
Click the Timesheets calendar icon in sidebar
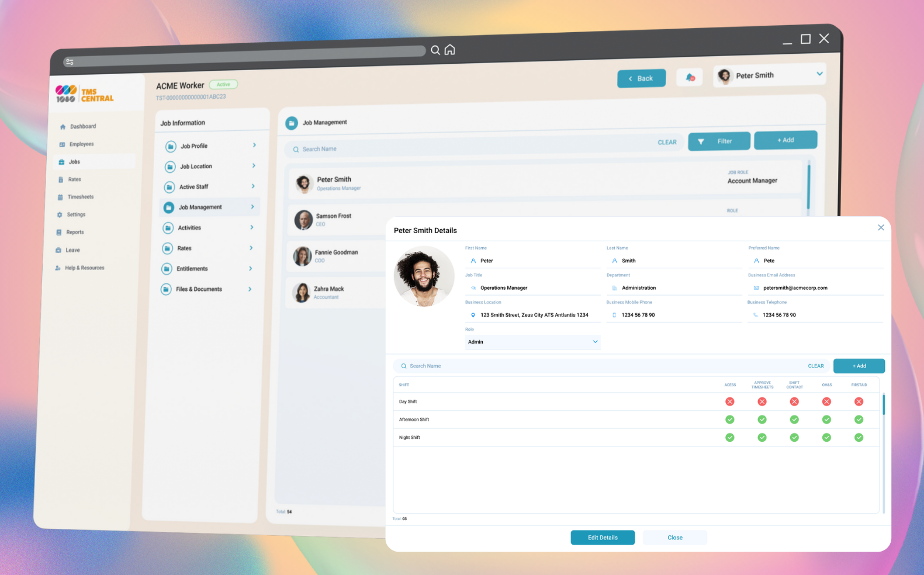pos(60,198)
